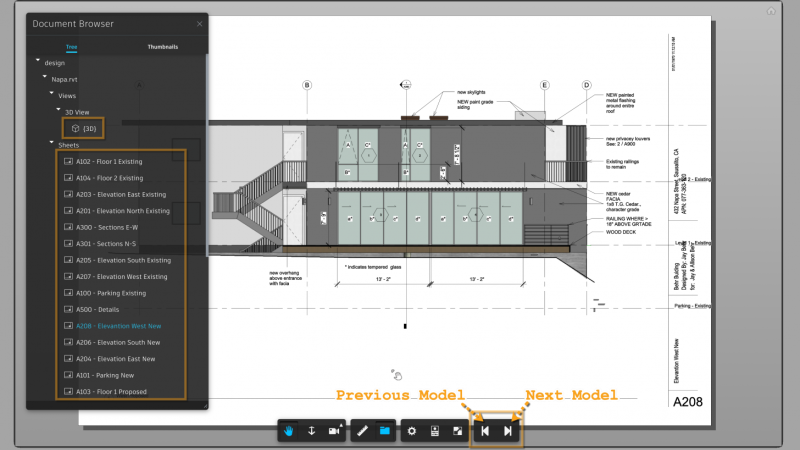This screenshot has width=800, height=450.
Task: Toggle full screen mode icon
Action: pyautogui.click(x=456, y=431)
